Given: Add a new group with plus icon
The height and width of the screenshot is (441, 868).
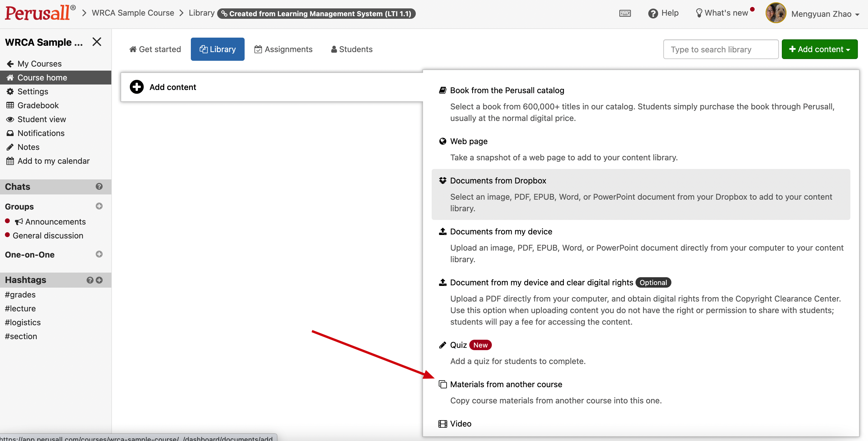Looking at the screenshot, I should (99, 206).
